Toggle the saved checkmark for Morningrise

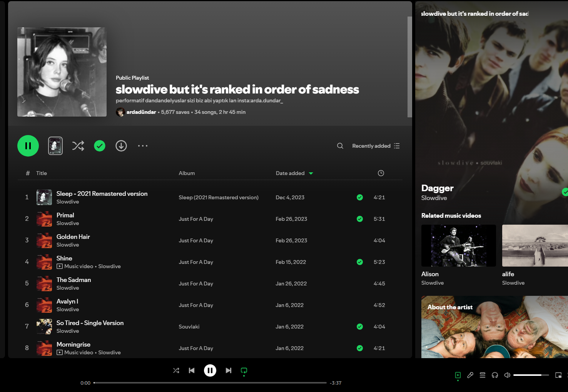(x=360, y=348)
